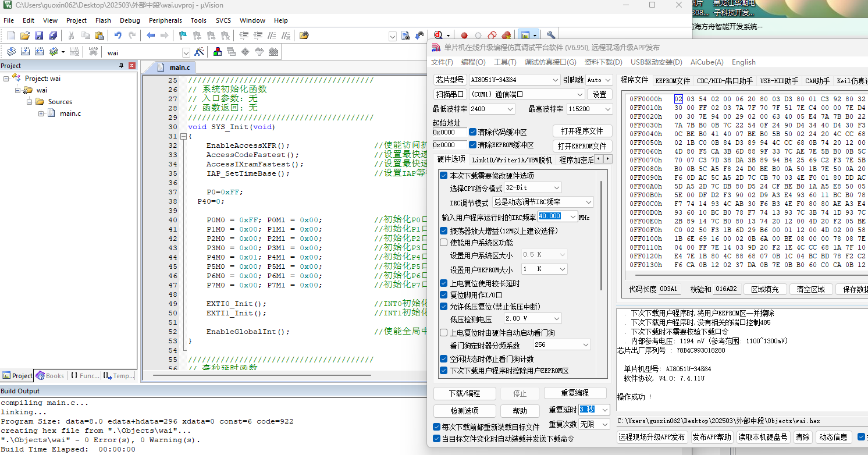Viewport: 868px width, 455px height.
Task: Switch to the EEPROM文件 tab
Action: [x=673, y=81]
